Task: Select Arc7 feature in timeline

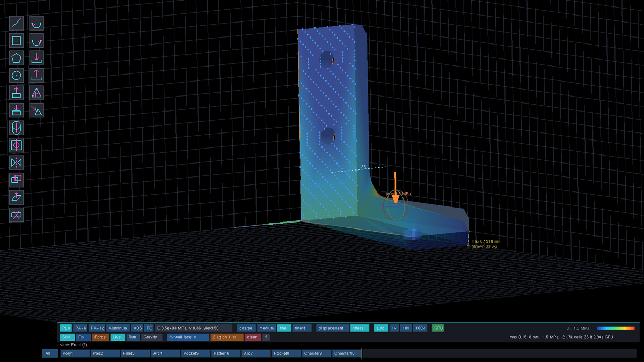Action: tap(255, 353)
